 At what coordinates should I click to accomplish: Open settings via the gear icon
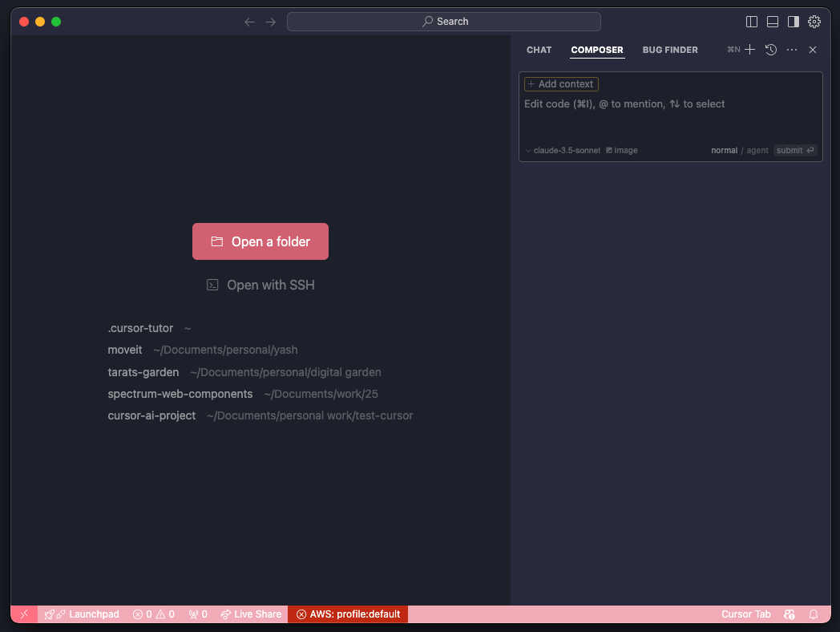814,22
